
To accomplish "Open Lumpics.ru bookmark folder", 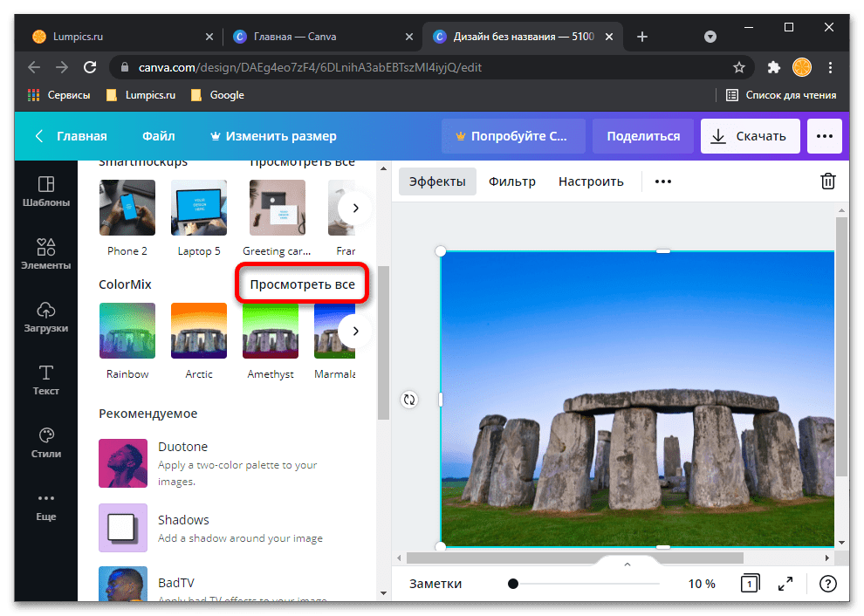I will tap(141, 95).
